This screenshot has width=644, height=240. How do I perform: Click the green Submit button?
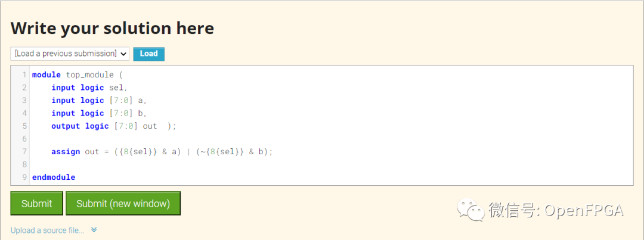coord(36,203)
